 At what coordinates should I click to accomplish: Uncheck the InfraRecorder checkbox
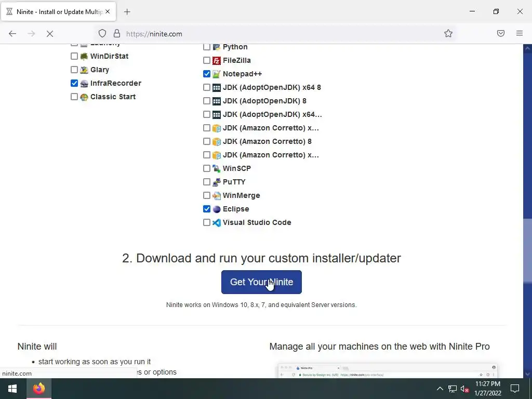[74, 83]
